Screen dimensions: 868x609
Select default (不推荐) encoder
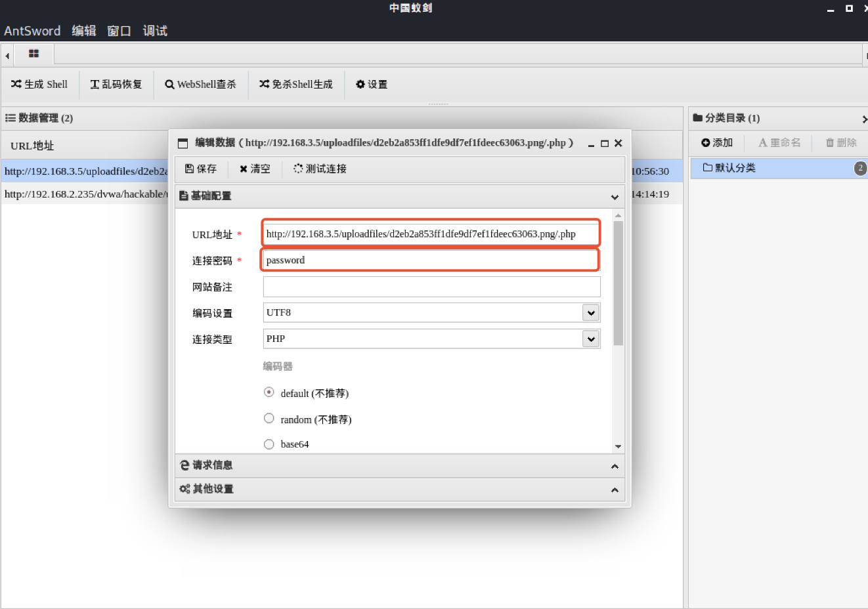[269, 392]
